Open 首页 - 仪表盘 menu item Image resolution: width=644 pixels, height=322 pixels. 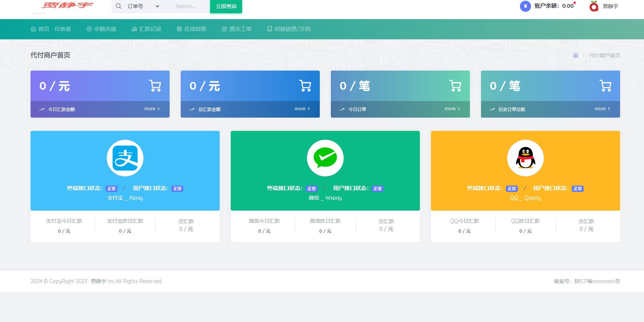pos(51,29)
